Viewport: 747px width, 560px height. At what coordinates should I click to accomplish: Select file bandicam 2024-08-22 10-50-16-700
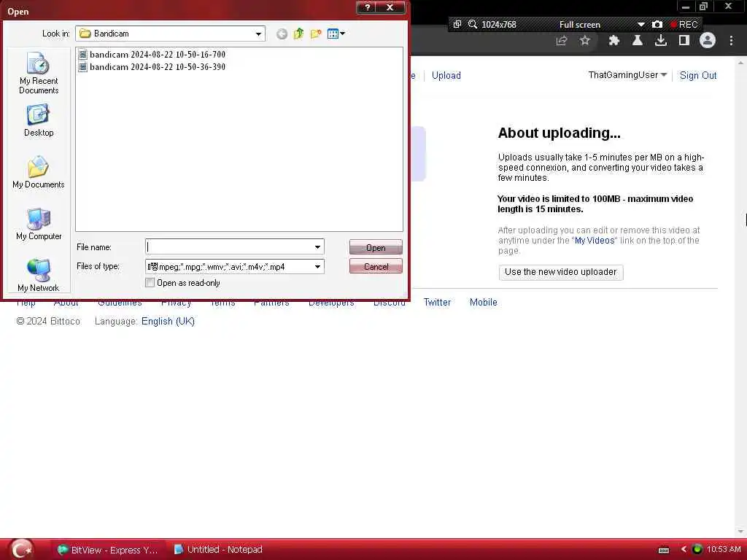point(152,54)
